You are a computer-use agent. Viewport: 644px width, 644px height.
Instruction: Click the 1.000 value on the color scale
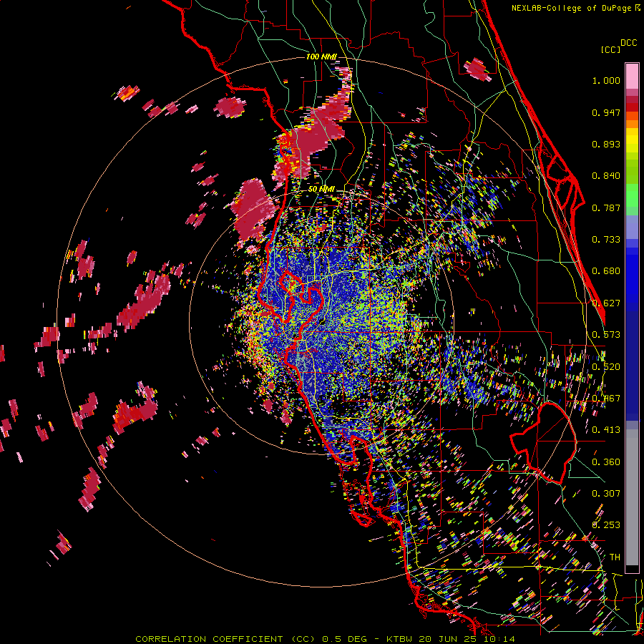[x=606, y=80]
